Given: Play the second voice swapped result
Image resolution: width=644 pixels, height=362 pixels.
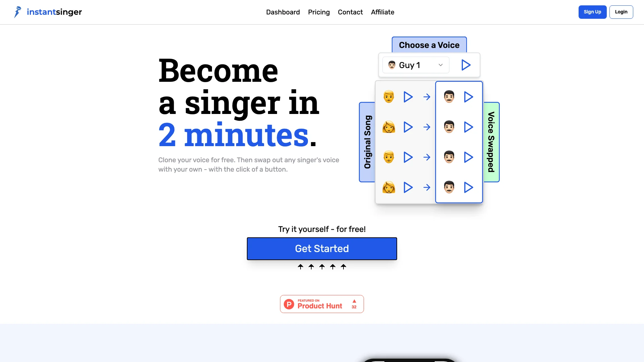Looking at the screenshot, I should coord(468,127).
